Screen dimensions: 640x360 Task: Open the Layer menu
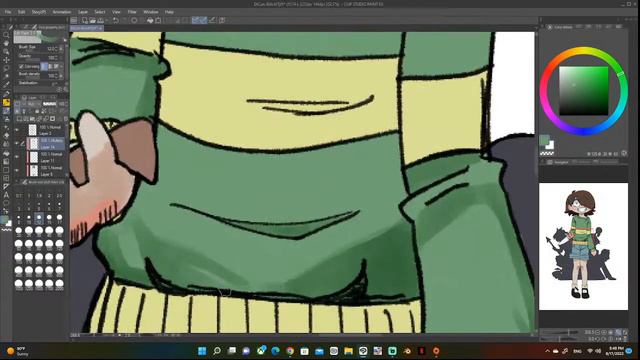coord(83,12)
